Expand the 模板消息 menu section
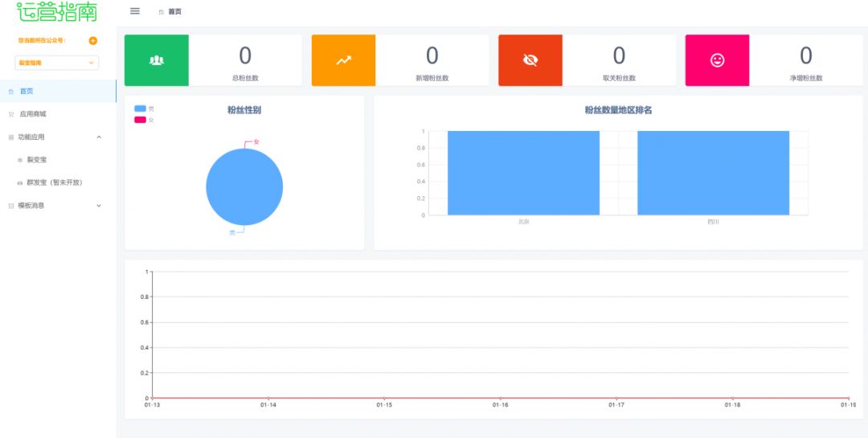The image size is (868, 438). pos(99,206)
